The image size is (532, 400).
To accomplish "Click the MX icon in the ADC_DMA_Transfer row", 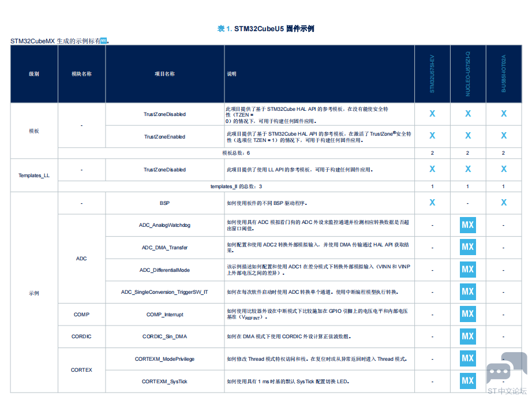I will point(467,247).
